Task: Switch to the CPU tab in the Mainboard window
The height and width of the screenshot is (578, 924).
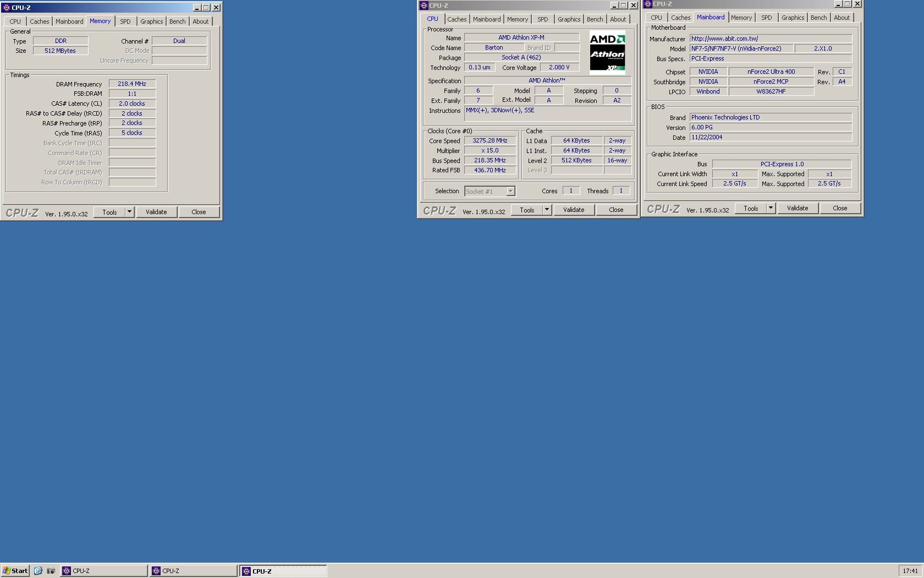Action: coord(657,18)
